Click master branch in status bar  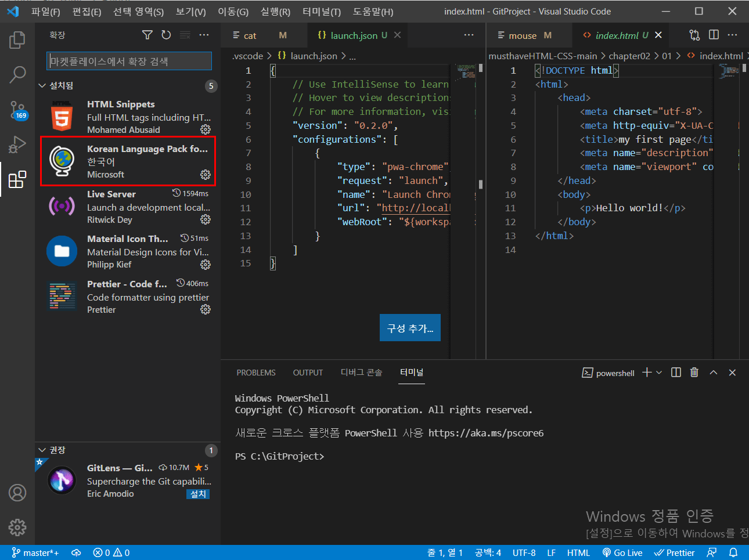pyautogui.click(x=35, y=552)
